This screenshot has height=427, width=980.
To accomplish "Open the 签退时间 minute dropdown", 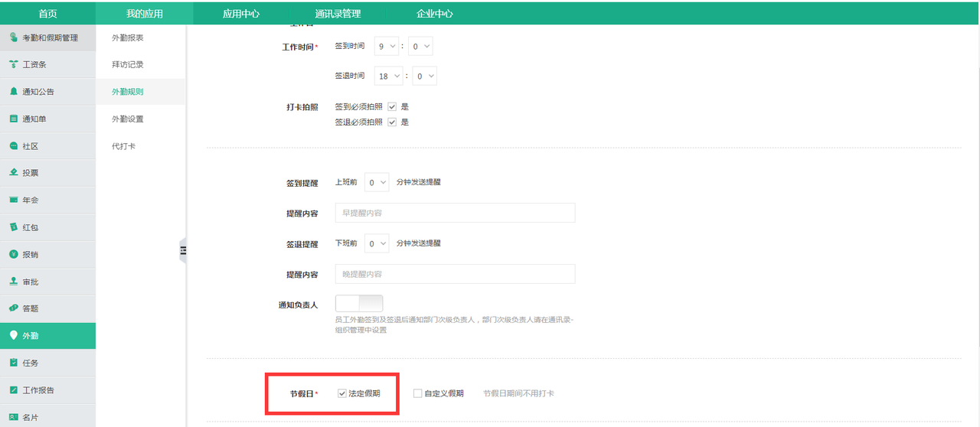I will pos(425,77).
